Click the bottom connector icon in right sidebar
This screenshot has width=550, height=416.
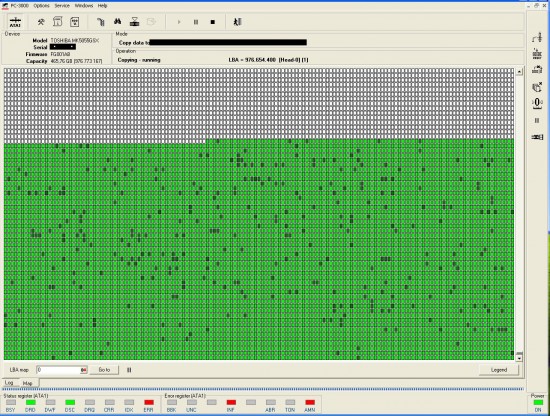(x=537, y=137)
